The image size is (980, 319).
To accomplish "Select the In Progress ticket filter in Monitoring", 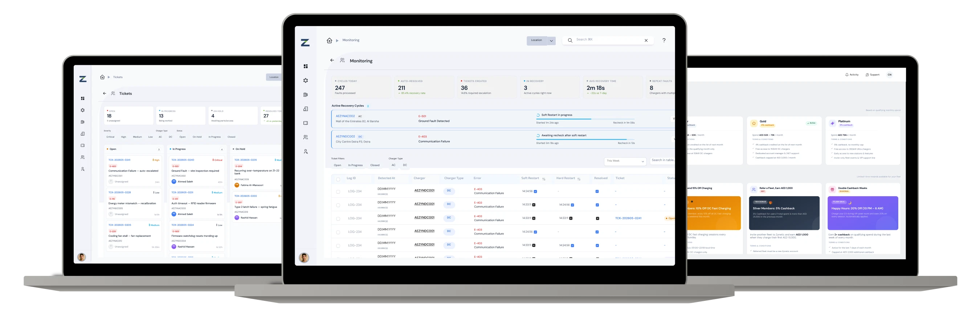I will coord(355,165).
